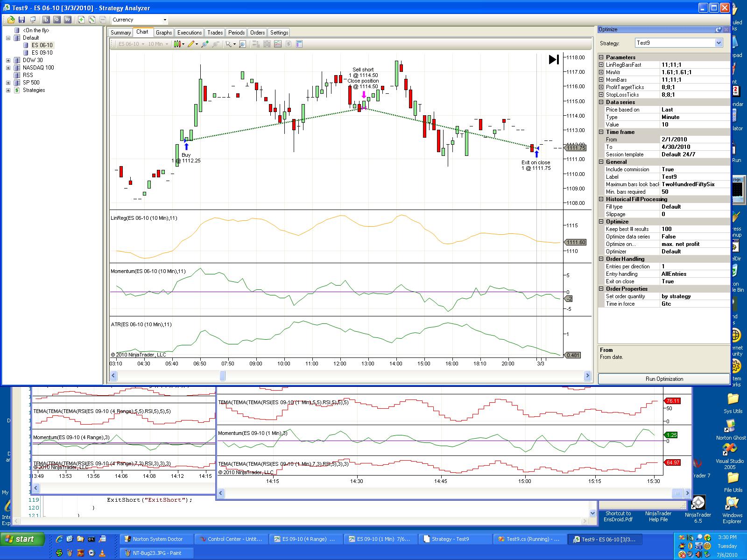The image size is (747, 560).
Task: Collapse the Historical Fill Processing section
Action: [601, 199]
